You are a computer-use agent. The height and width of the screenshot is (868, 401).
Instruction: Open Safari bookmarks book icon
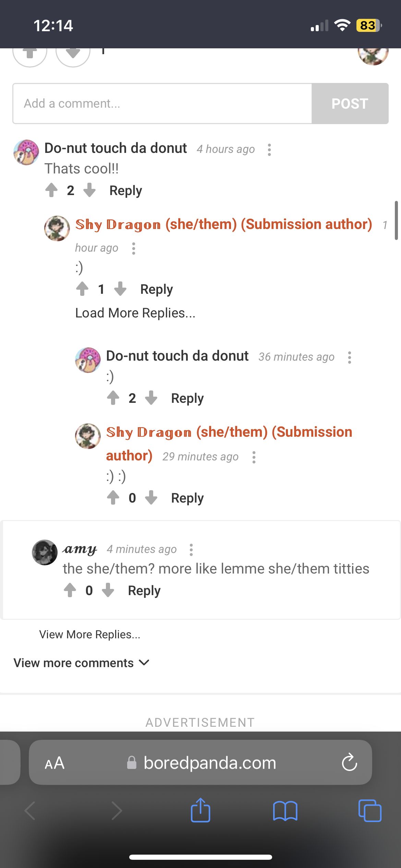click(285, 811)
